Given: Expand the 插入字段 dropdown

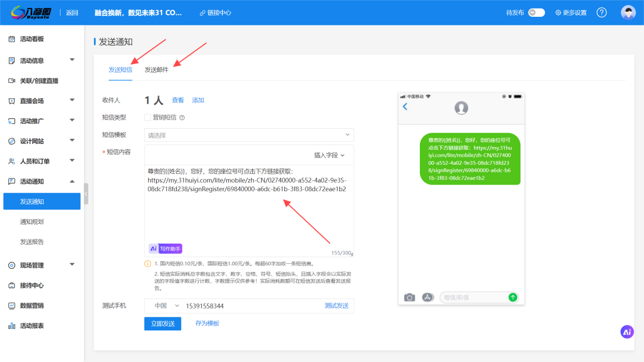Looking at the screenshot, I should [x=329, y=155].
